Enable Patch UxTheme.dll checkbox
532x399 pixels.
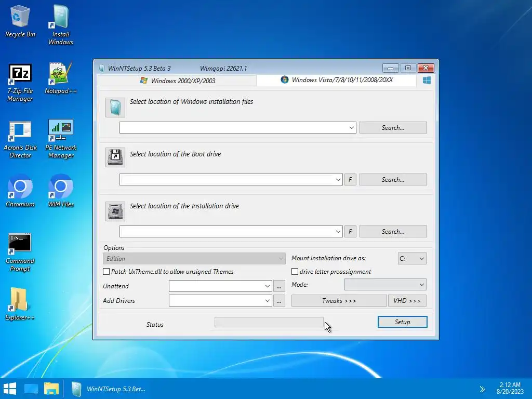click(106, 271)
